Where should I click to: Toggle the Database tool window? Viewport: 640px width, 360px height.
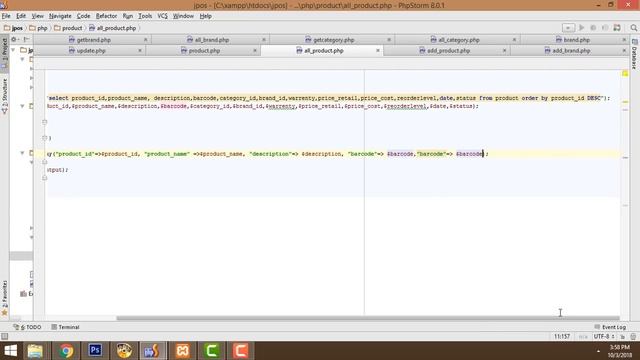(635, 54)
